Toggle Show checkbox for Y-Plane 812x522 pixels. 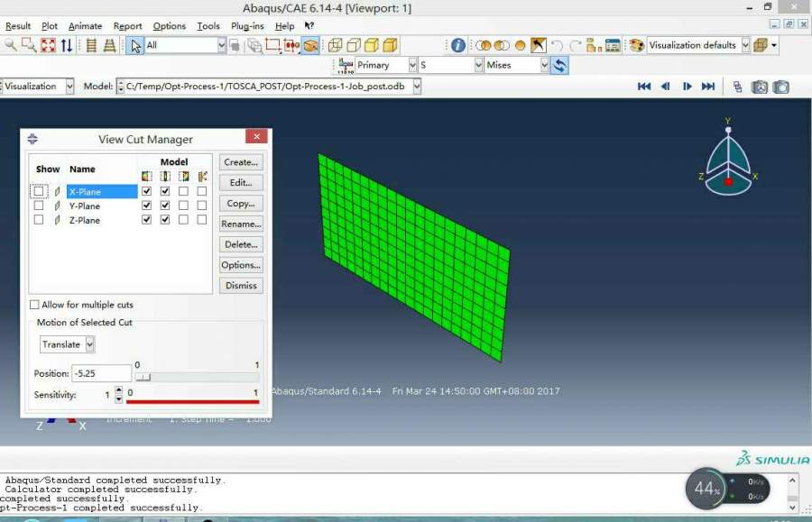coord(38,206)
